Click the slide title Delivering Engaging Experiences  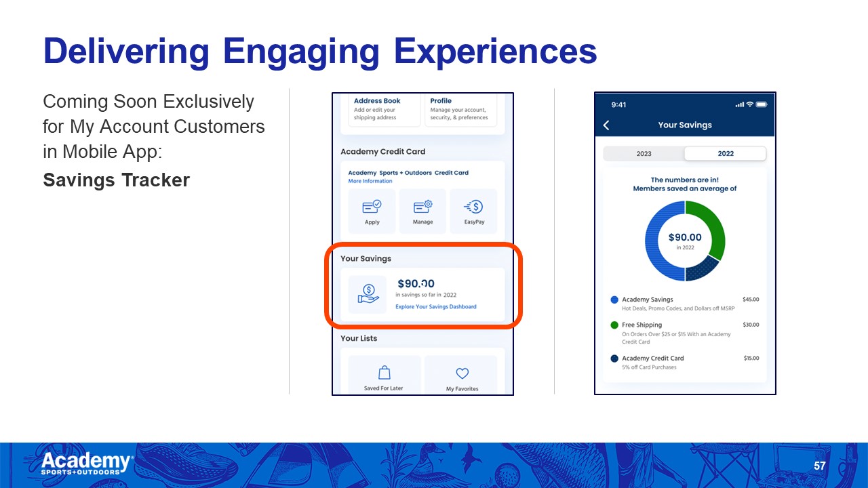pos(320,52)
